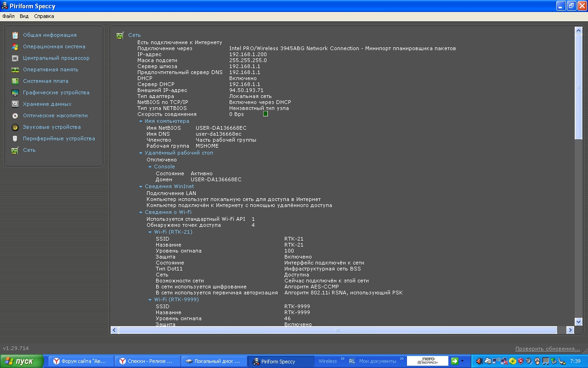Click the Алгоритм AES-CCMP encryption value
The height and width of the screenshot is (368, 588).
tap(311, 287)
